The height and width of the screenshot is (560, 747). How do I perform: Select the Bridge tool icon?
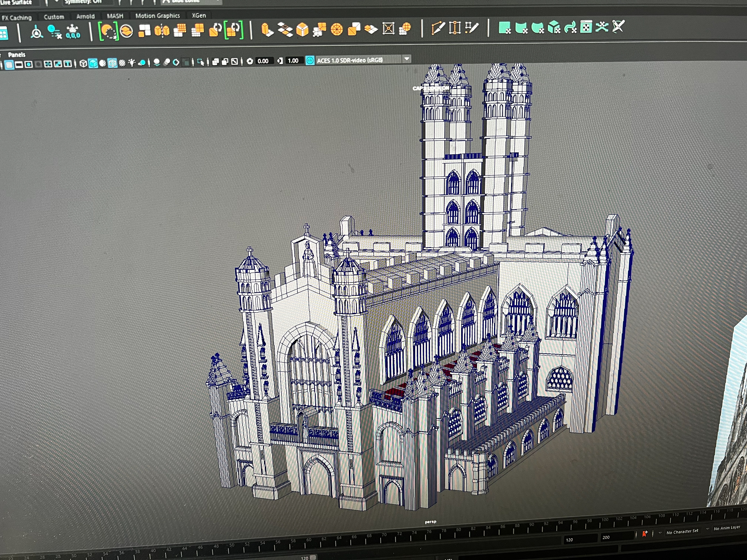coord(285,29)
